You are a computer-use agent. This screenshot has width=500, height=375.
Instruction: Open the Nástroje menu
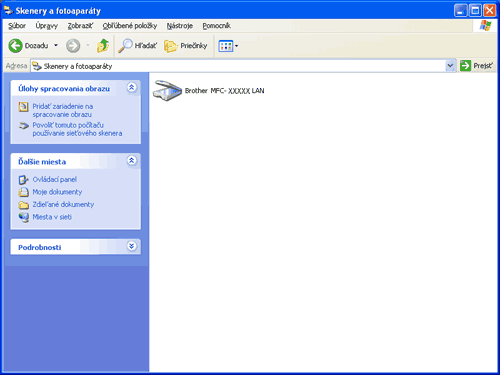click(x=180, y=26)
